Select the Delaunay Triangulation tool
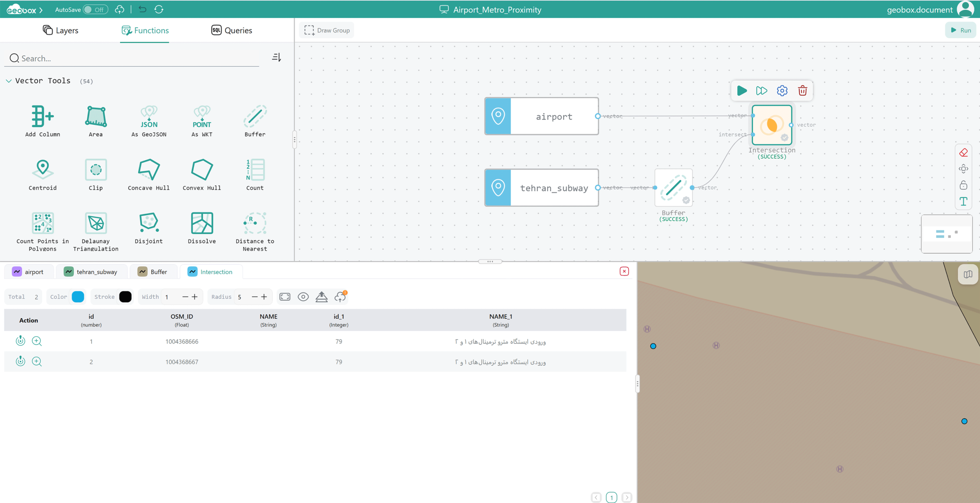980x503 pixels. tap(96, 231)
